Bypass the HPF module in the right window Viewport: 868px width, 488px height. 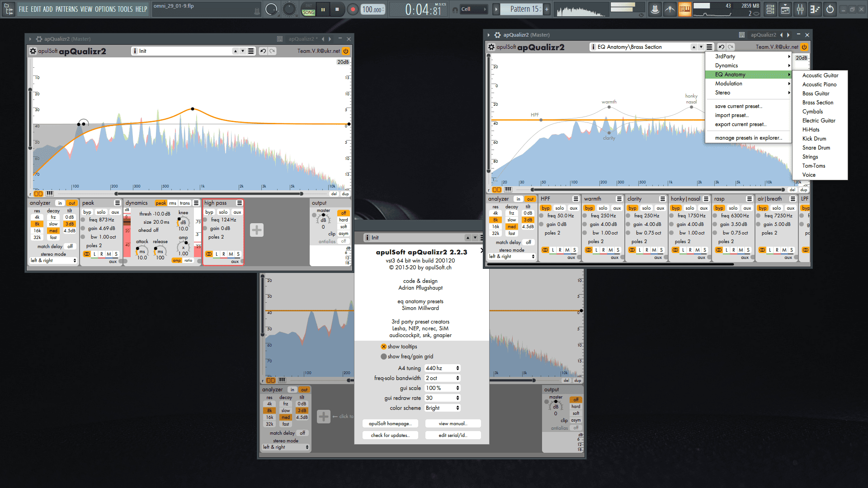tap(546, 208)
